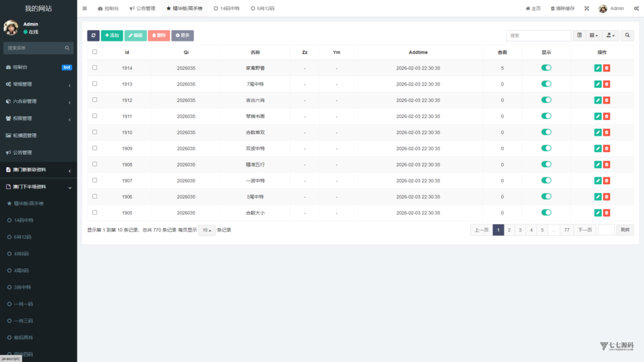Viewport: 644px width, 362px height.
Task: Open the settings gears icon at top right
Action: point(636,8)
